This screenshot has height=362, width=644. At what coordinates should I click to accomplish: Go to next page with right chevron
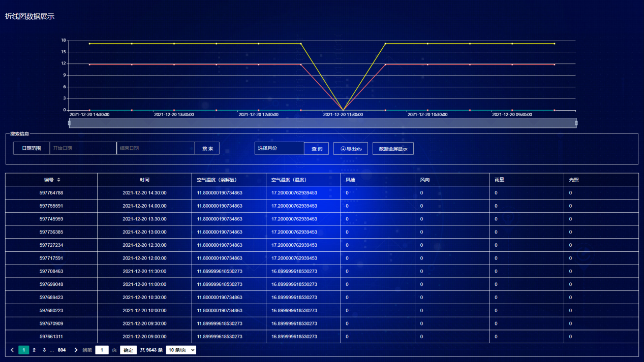76,350
